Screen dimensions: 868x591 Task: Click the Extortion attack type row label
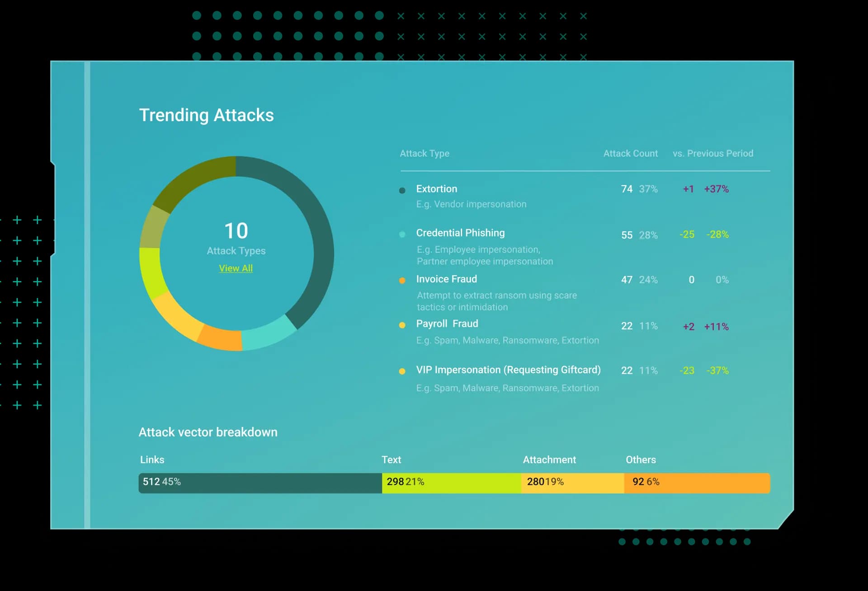pyautogui.click(x=436, y=189)
